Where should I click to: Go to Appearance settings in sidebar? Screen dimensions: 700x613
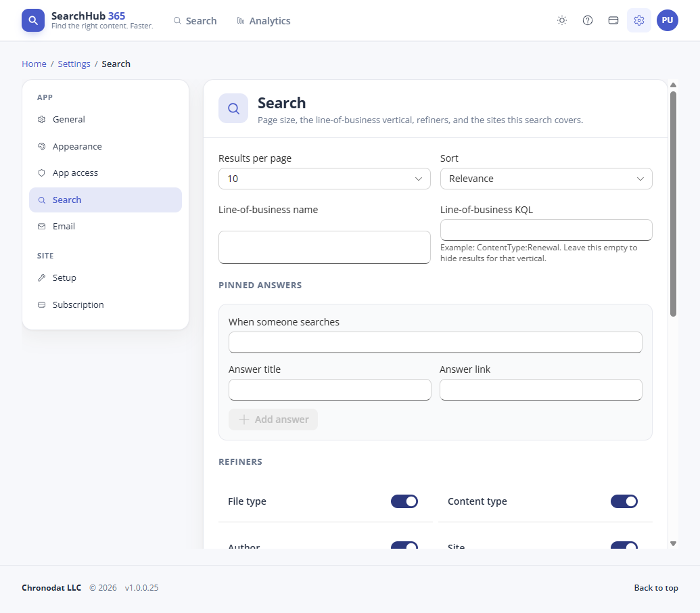click(x=106, y=146)
